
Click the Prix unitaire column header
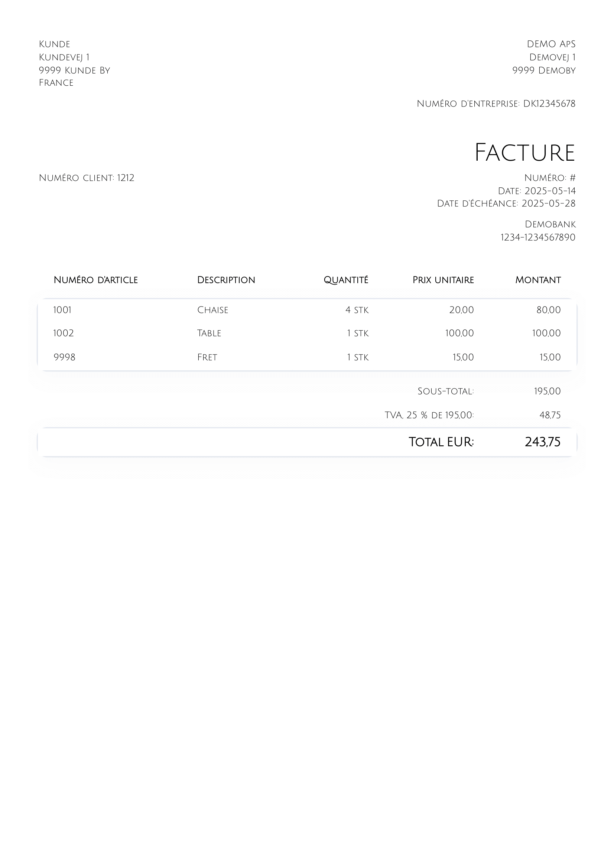click(443, 280)
